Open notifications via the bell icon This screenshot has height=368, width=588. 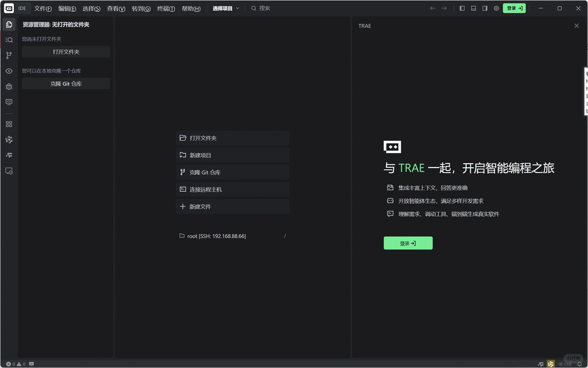click(579, 364)
